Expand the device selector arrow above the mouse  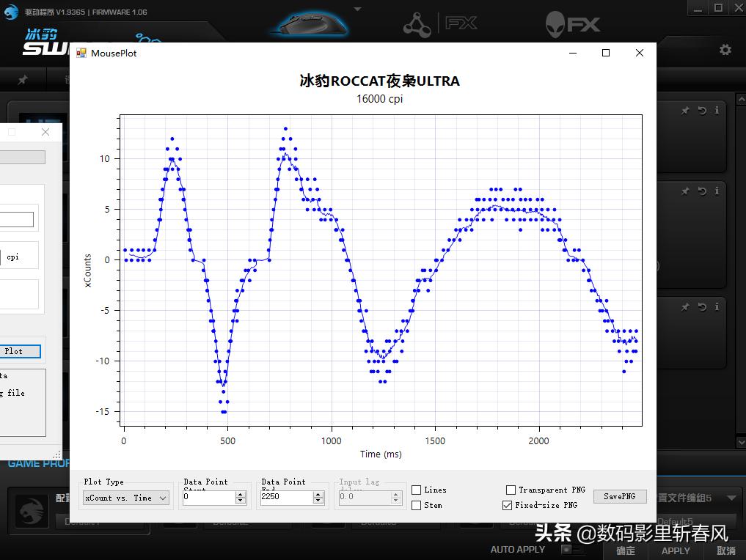[357, 9]
